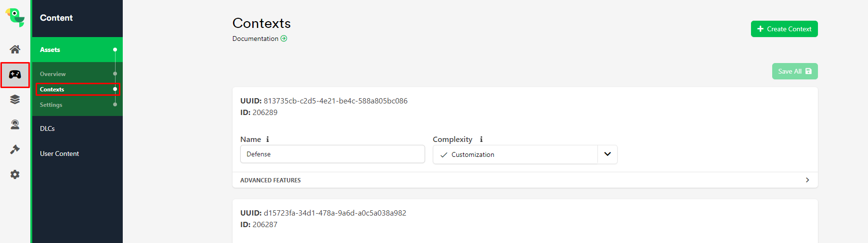Click the info icon next to Complexity

point(481,139)
